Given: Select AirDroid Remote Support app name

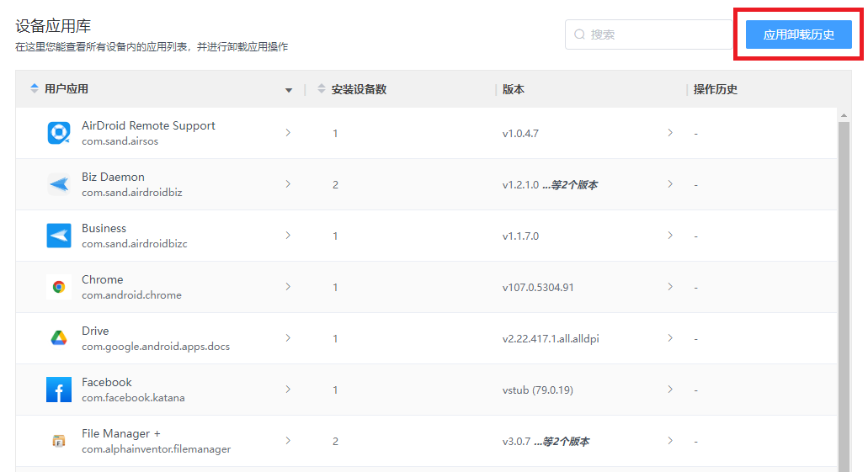Looking at the screenshot, I should pyautogui.click(x=148, y=125).
